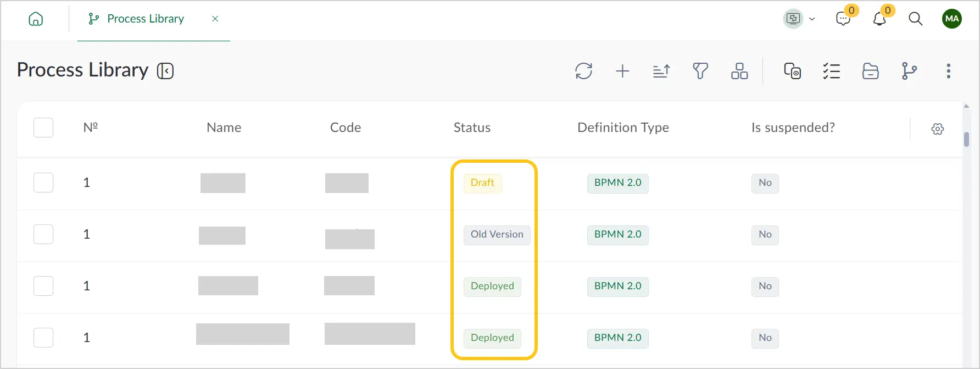
Task: Click the copy with eye view icon
Action: [792, 71]
